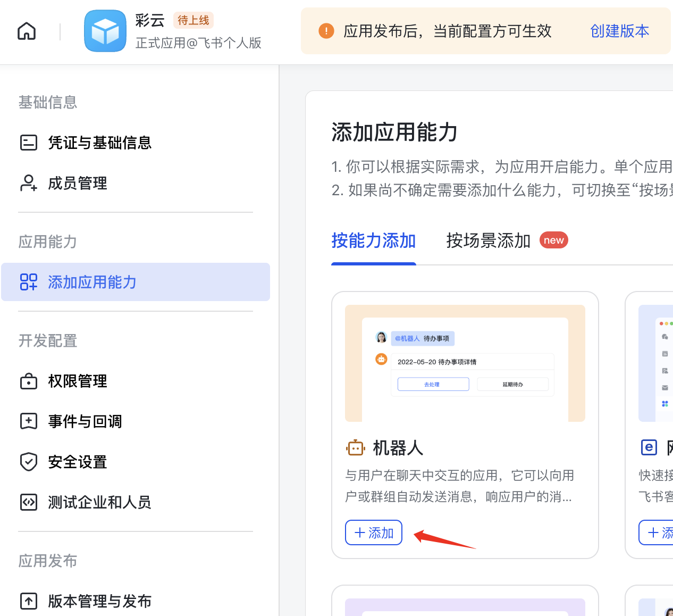Image resolution: width=673 pixels, height=616 pixels.
Task: Click 添加 to add the 机器人 capability
Action: pos(374,532)
